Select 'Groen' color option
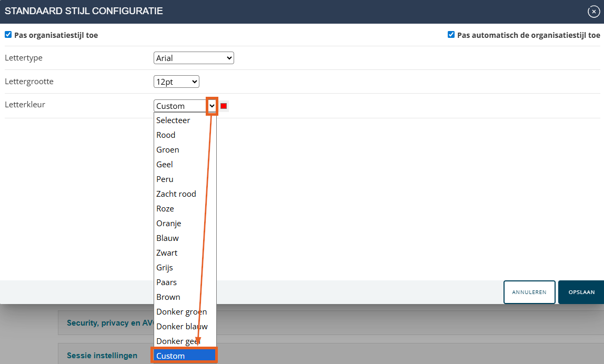 click(185, 149)
